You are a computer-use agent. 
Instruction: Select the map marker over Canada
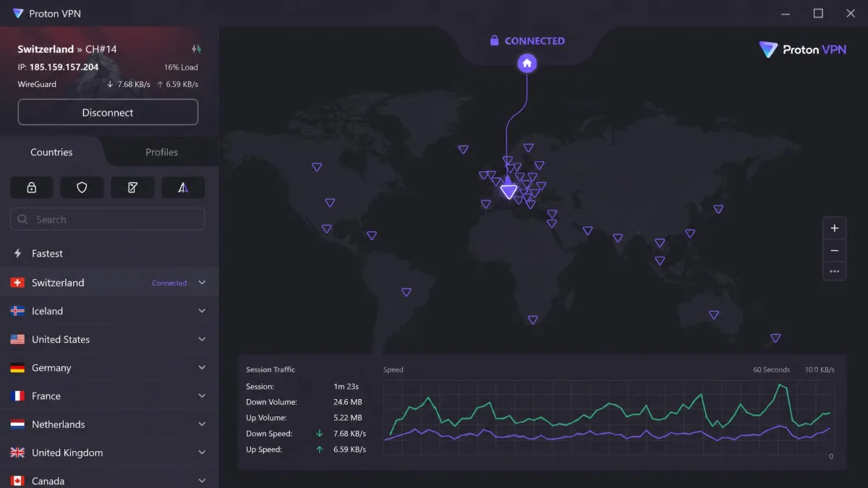(317, 167)
